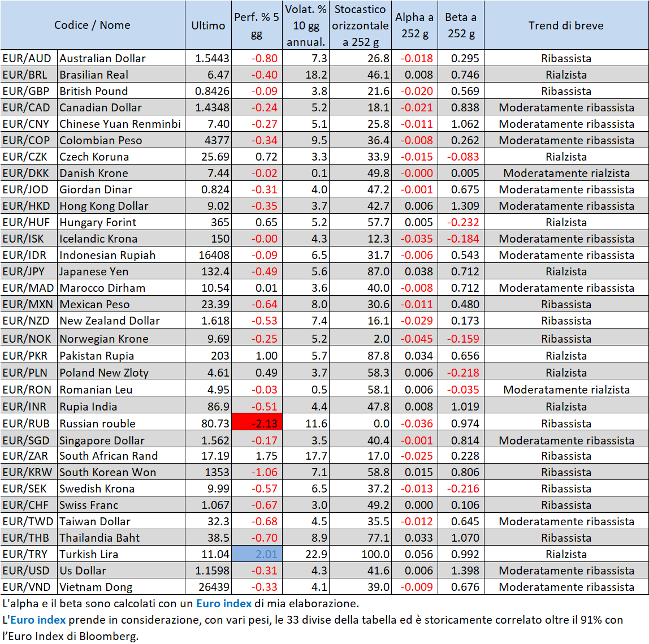Viewport: 649px width, 644px height.
Task: Click the 'Taiwan Dollar' name cell
Action: (122, 521)
